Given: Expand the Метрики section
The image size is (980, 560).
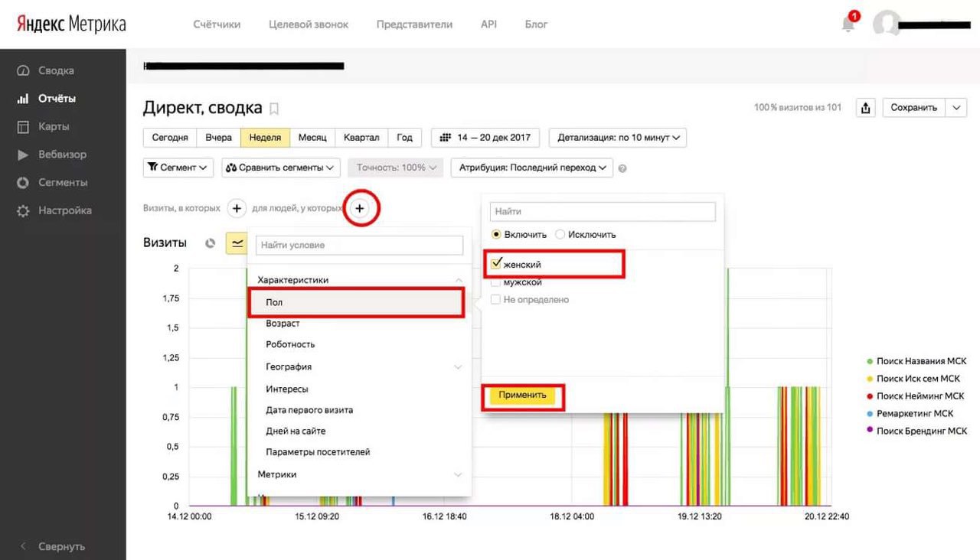Looking at the screenshot, I should [x=459, y=474].
